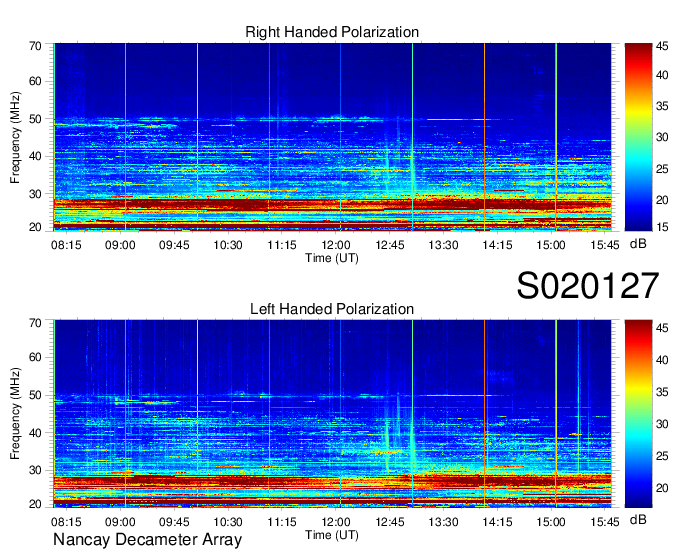Click the 12:45 time tick under Left Handed plot
Screen dimensions: 680x552
389,522
